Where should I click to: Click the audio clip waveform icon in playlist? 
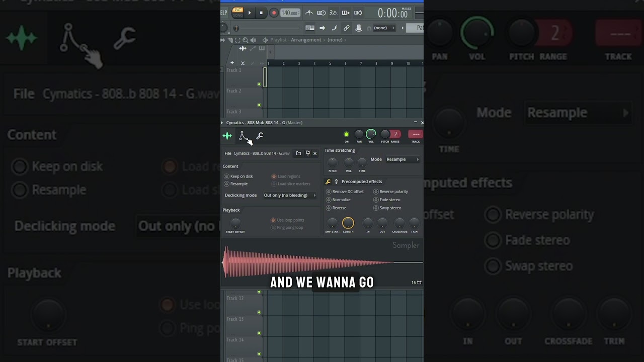(x=243, y=48)
